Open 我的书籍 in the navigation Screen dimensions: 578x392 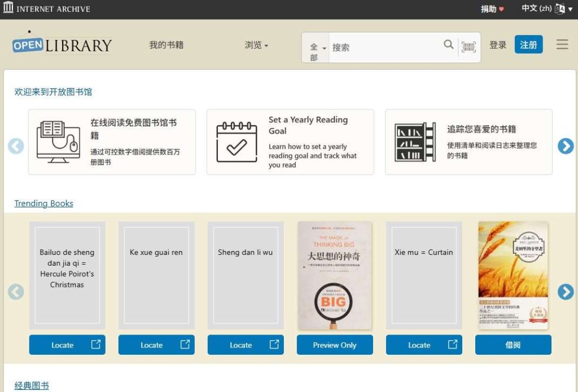tap(166, 45)
